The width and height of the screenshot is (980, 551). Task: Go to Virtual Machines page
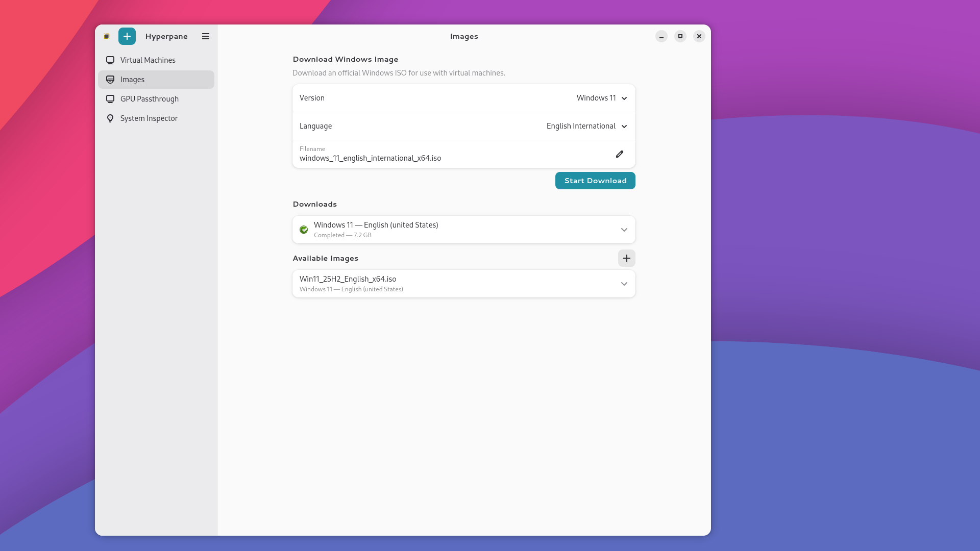[x=148, y=60]
